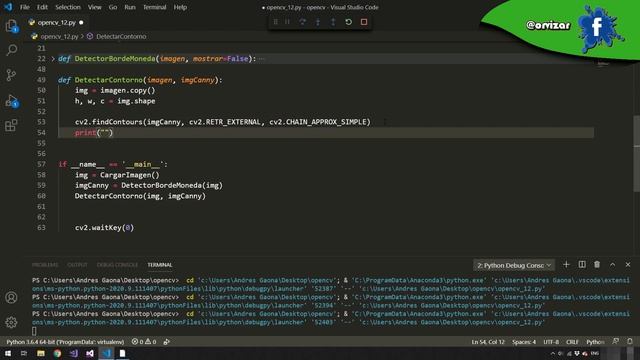Switch to the PROBLEMS panel tab

point(45,265)
